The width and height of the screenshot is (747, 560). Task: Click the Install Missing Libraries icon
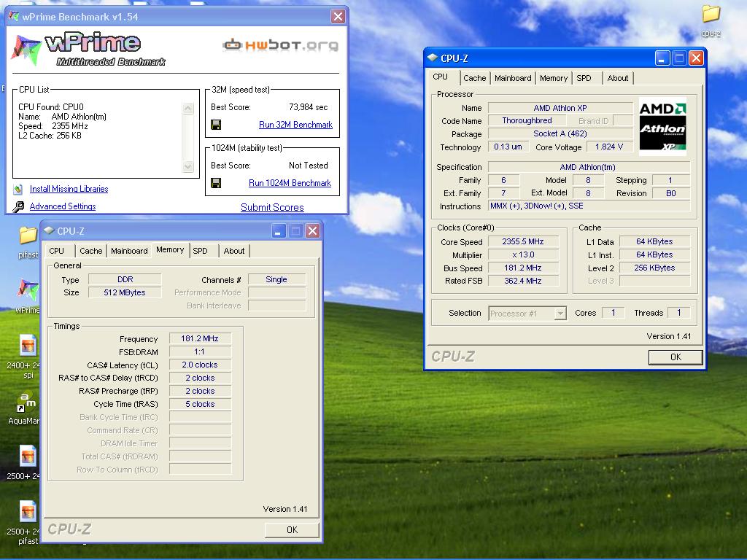[x=18, y=189]
